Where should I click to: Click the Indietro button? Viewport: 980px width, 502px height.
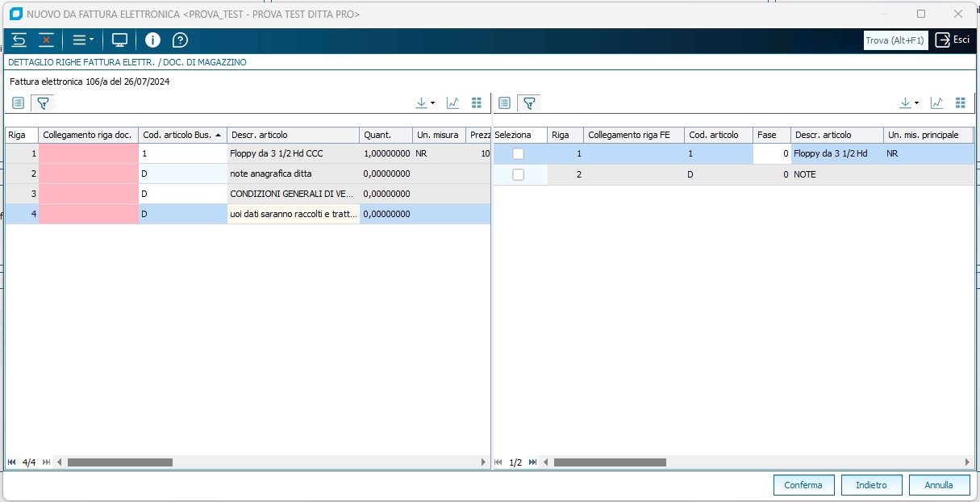[871, 485]
